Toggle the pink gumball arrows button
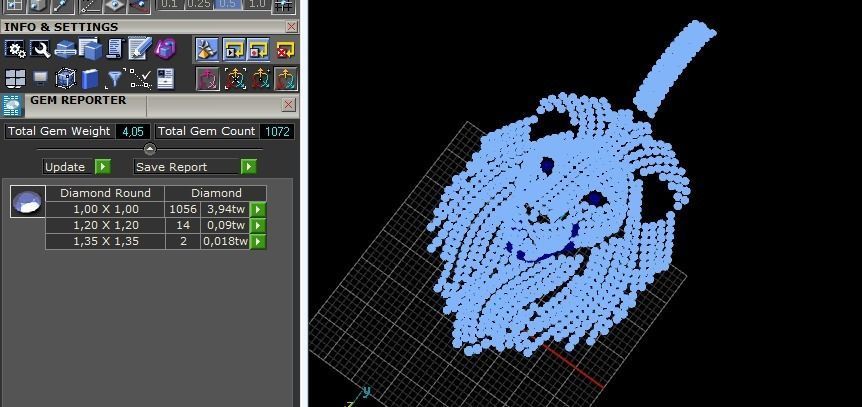The width and height of the screenshot is (862, 407). tap(208, 79)
